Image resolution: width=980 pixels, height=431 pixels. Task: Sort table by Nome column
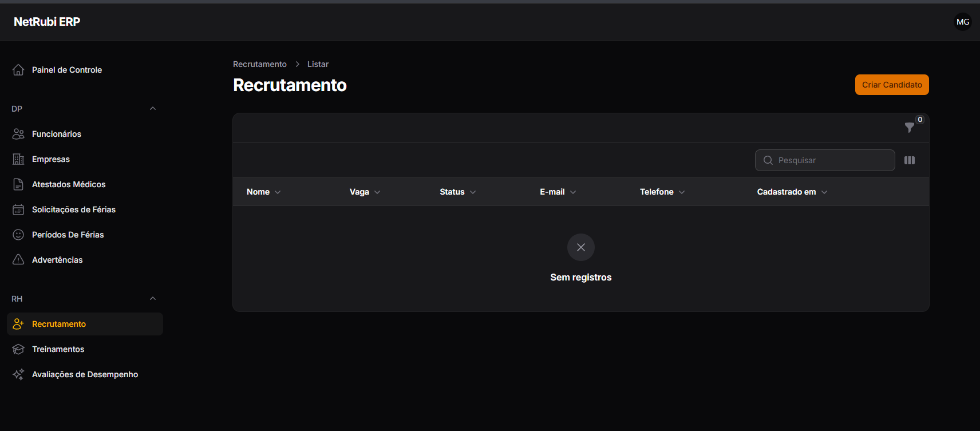tap(263, 192)
